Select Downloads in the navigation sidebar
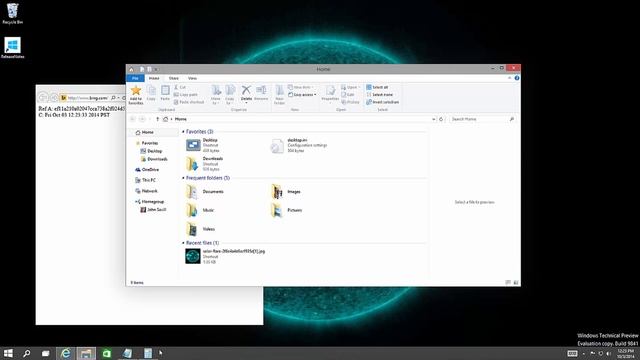The height and width of the screenshot is (360, 640). point(154,159)
